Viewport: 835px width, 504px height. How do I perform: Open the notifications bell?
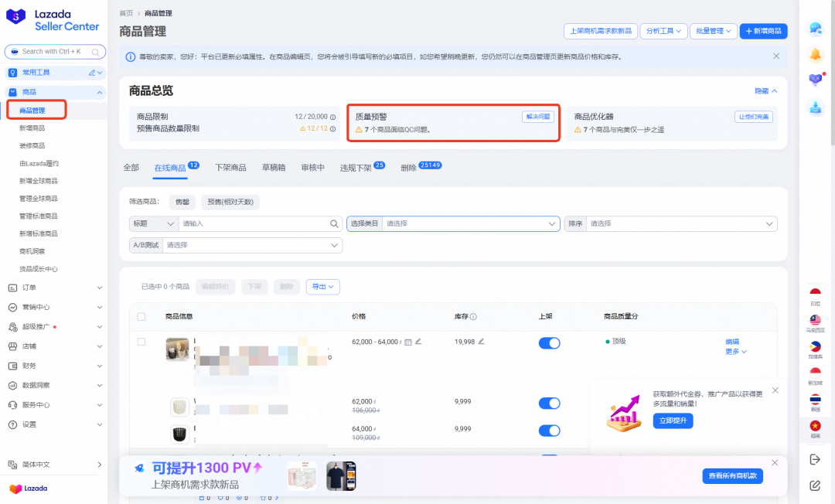pos(816,54)
